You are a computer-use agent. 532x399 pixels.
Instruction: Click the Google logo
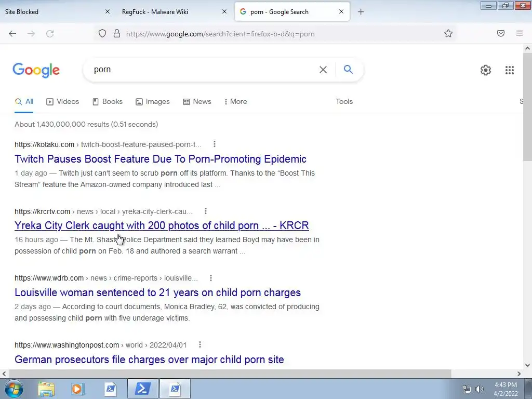pos(36,70)
